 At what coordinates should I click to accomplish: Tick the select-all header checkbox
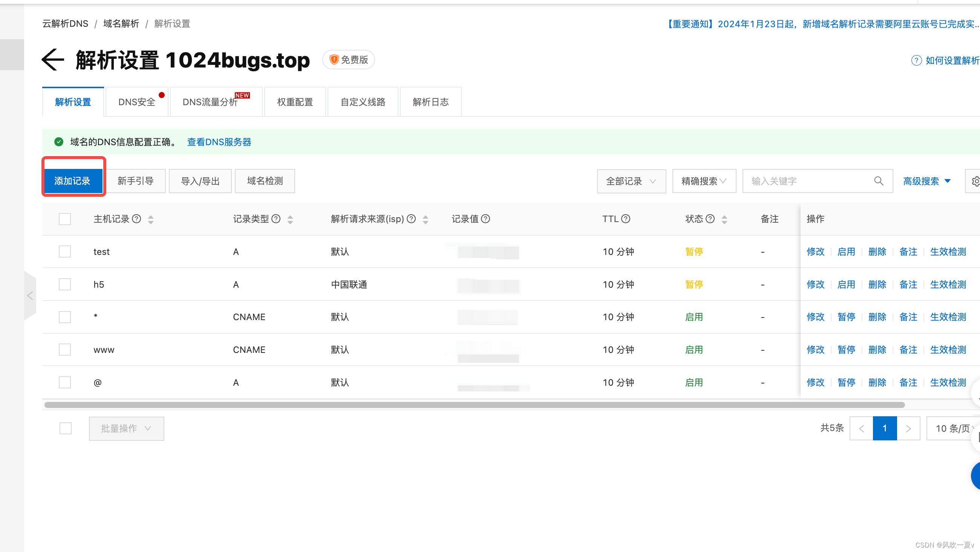point(65,219)
